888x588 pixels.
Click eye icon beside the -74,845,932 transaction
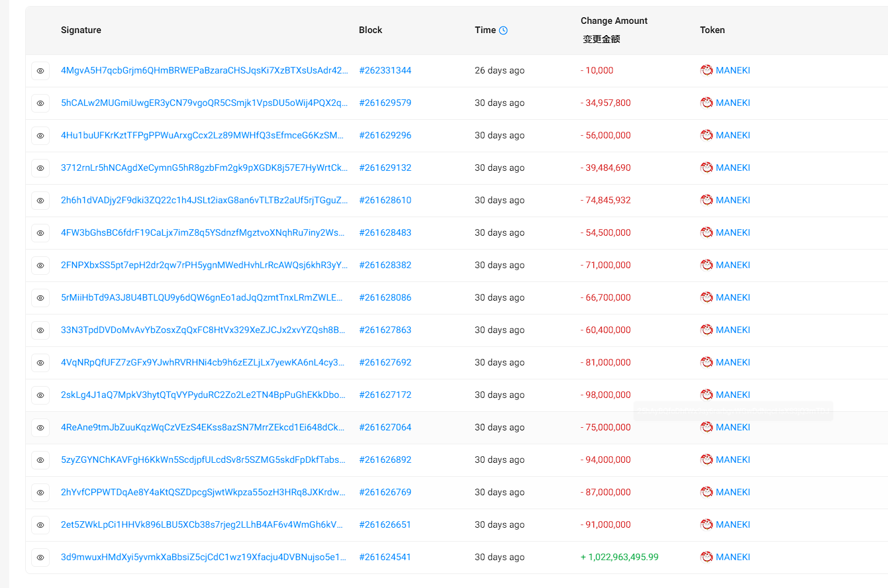(x=40, y=201)
